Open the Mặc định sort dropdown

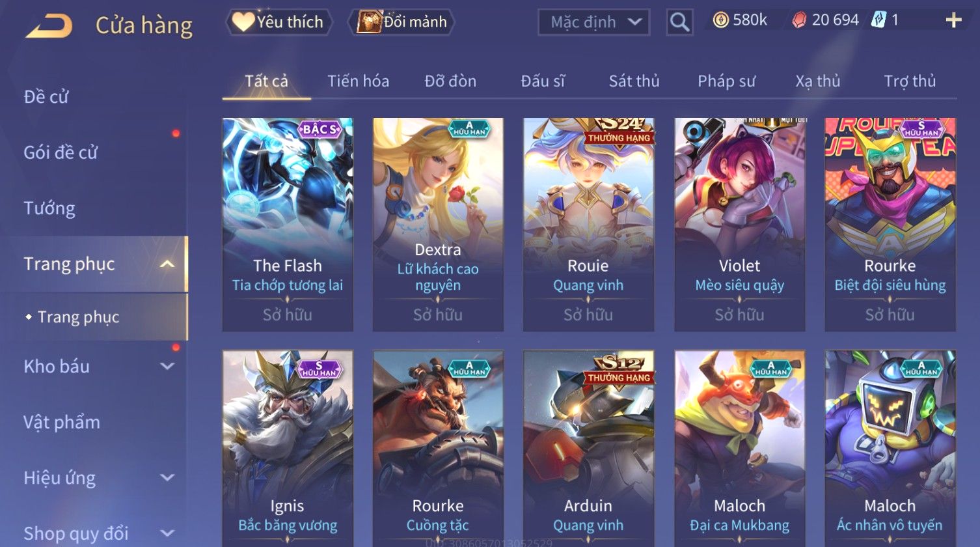click(593, 22)
